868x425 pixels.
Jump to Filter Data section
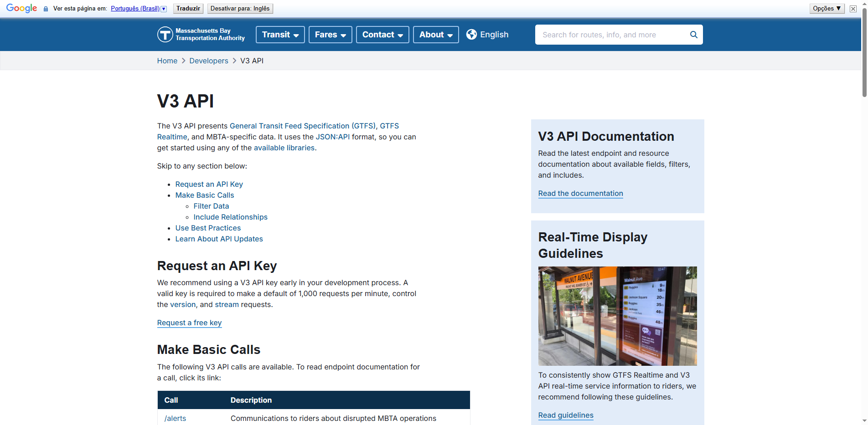tap(212, 206)
